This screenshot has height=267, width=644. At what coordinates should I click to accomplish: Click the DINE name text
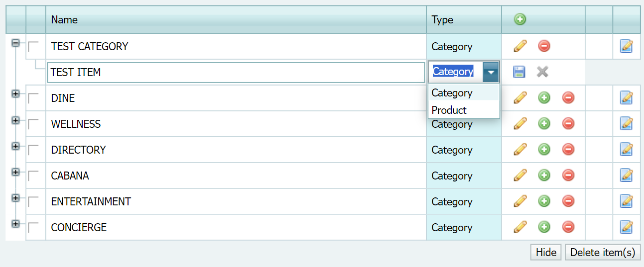coord(63,98)
